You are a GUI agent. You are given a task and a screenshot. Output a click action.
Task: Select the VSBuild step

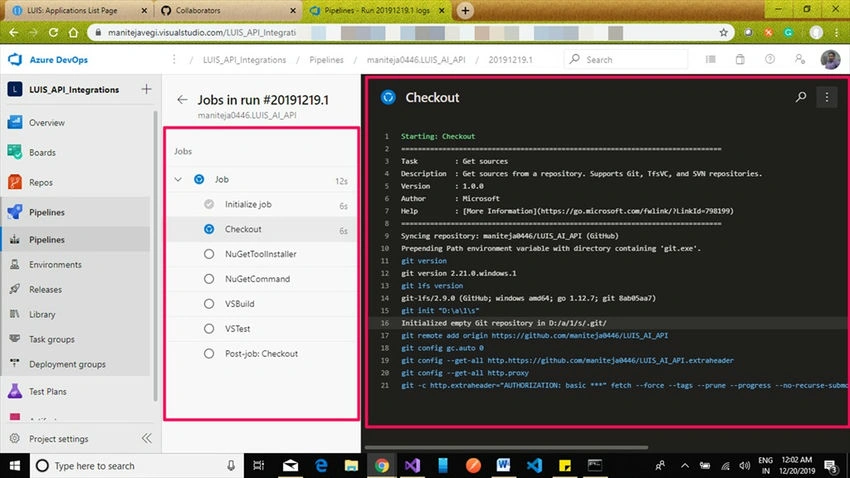point(261,304)
